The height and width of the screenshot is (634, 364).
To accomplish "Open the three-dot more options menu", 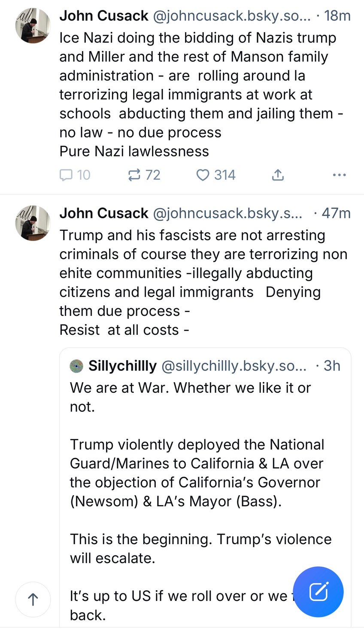I will (339, 175).
